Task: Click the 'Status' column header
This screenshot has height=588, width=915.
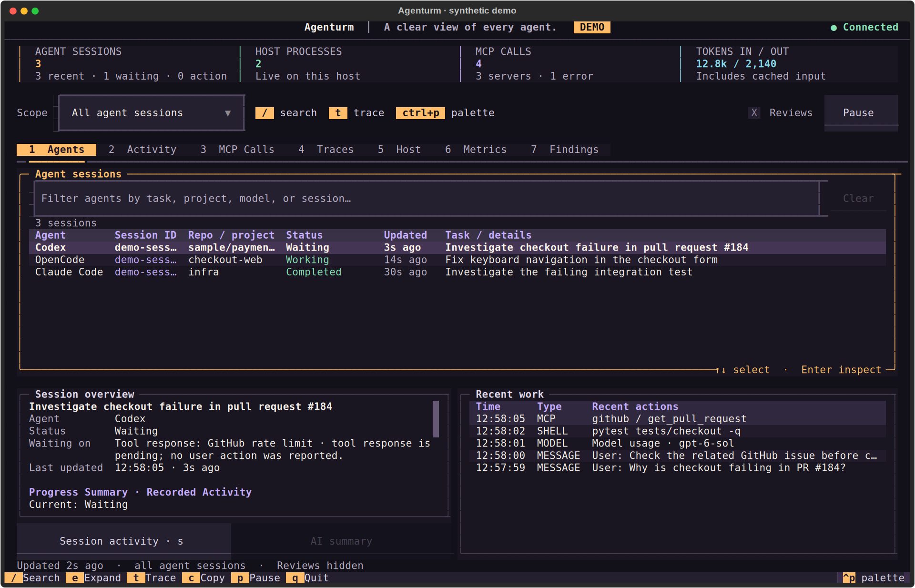Action: [304, 235]
